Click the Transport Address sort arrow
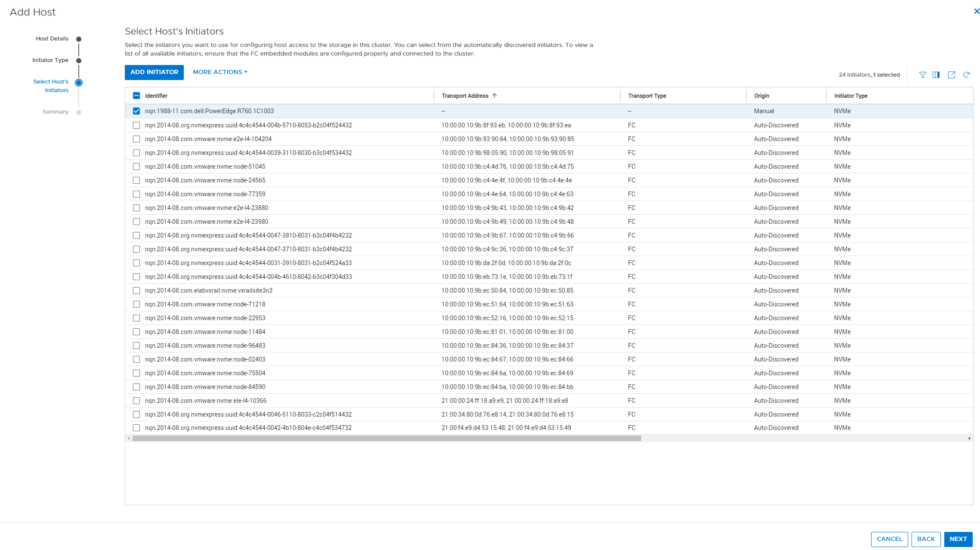Viewport: 980px width, 550px height. click(495, 95)
